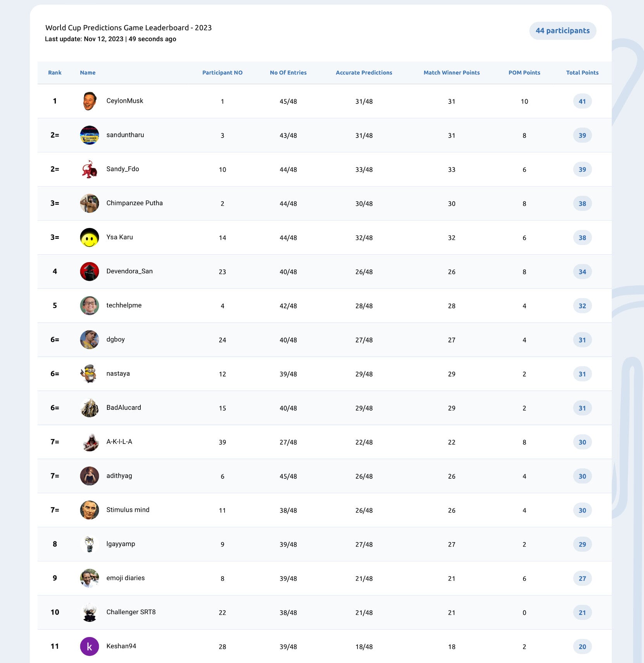Sort by the Rank column header
The height and width of the screenshot is (663, 644).
pyautogui.click(x=55, y=73)
